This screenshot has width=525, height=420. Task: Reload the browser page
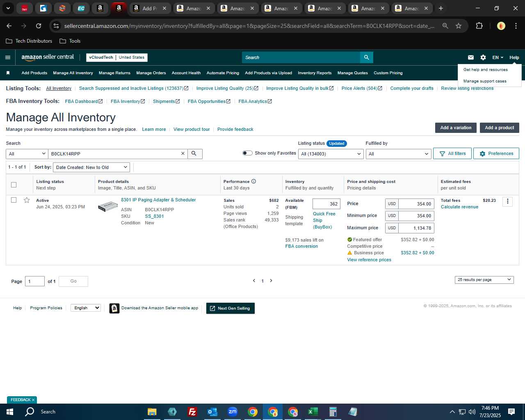click(39, 26)
